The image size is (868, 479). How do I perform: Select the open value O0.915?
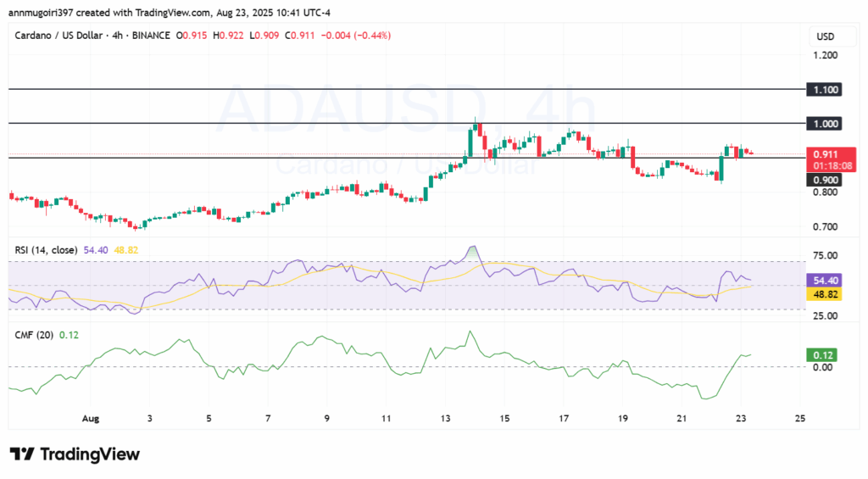[192, 36]
